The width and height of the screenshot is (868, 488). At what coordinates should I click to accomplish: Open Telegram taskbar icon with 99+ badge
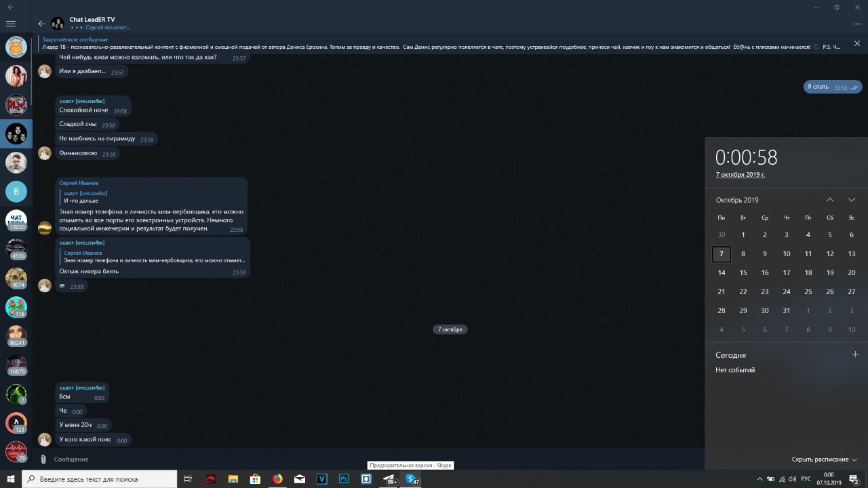coord(389,479)
